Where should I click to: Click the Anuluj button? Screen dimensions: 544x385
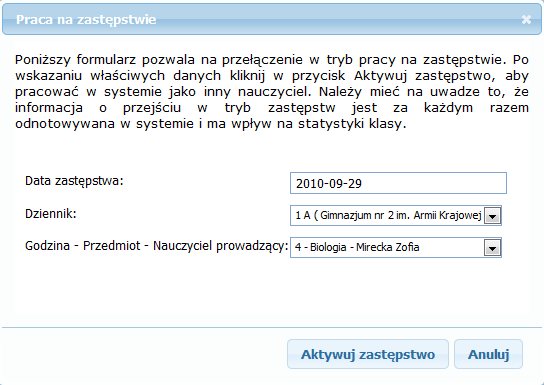(x=488, y=354)
